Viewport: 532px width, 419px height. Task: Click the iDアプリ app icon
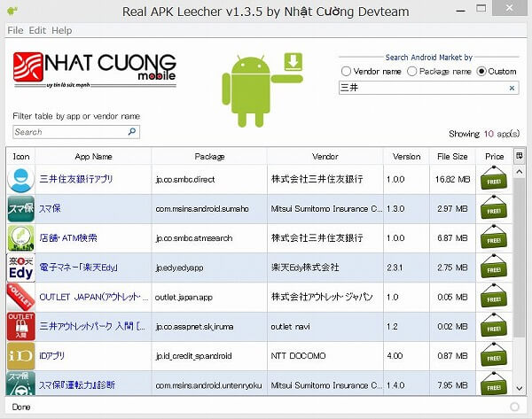(x=20, y=355)
